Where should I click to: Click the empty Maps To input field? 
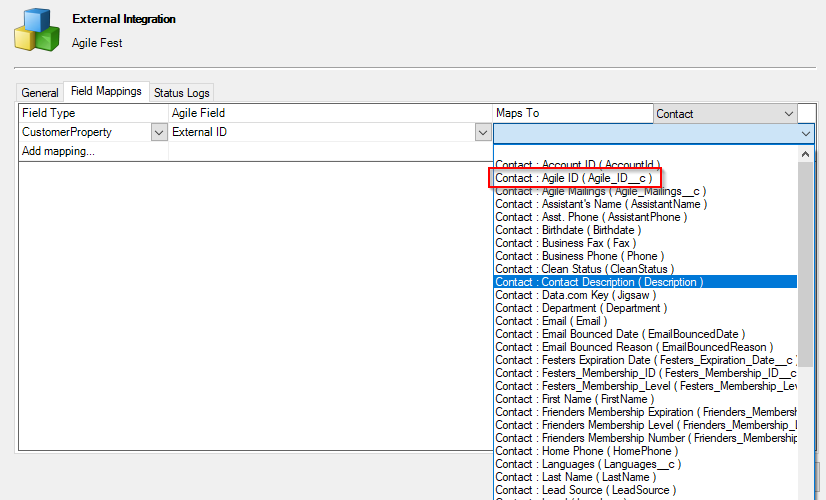point(646,134)
